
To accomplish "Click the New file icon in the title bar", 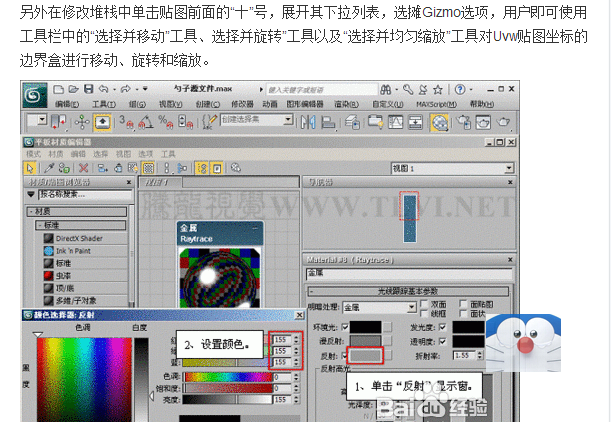I will (x=58, y=89).
